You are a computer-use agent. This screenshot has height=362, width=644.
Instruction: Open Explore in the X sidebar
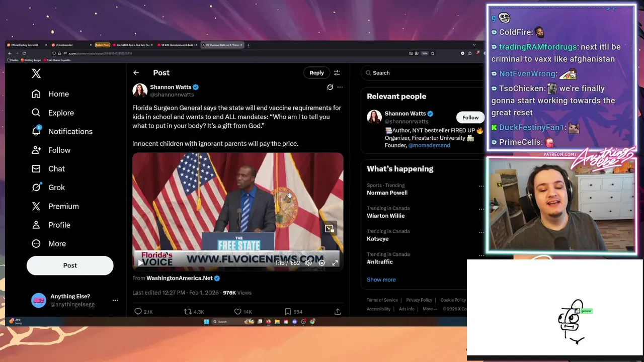point(53,113)
